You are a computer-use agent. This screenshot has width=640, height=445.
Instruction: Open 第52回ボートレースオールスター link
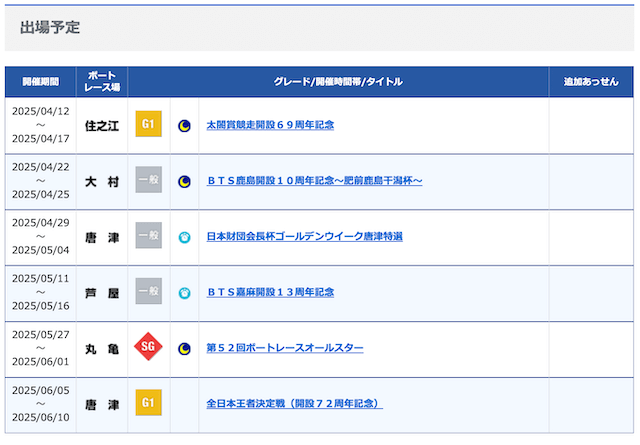pyautogui.click(x=285, y=348)
